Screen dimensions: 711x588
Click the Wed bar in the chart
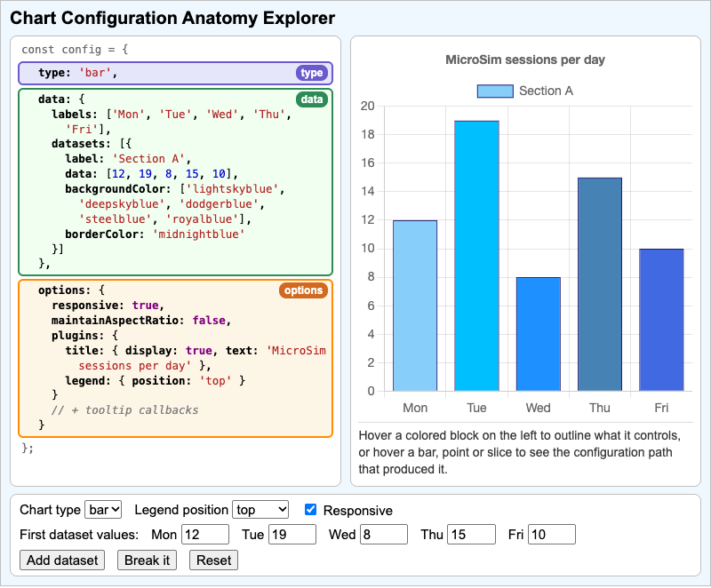point(539,334)
